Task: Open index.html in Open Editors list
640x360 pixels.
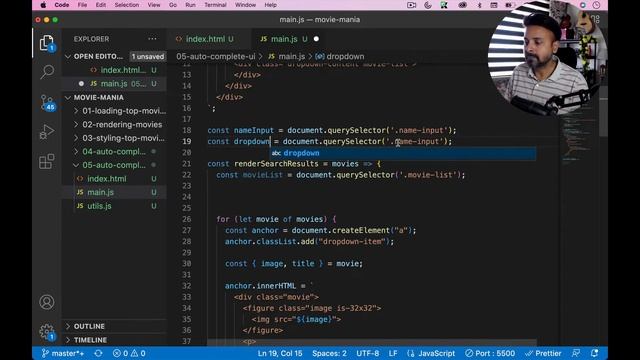Action: pos(114,70)
